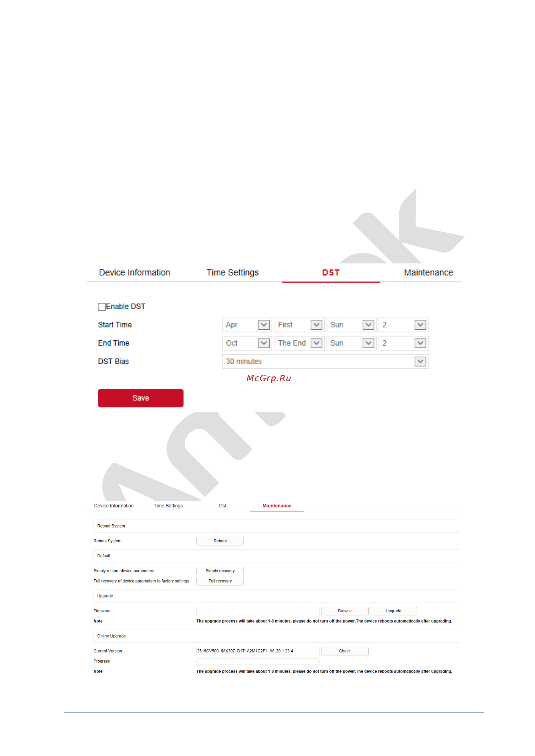Viewport: 535px width, 756px height.
Task: Browse for a firmware file
Action: 345,611
